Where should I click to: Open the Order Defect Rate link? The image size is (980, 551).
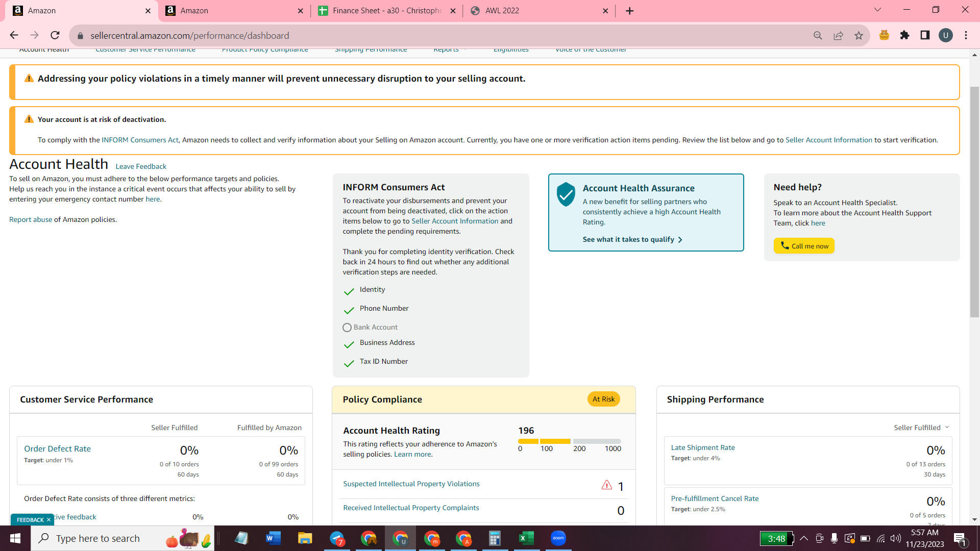point(57,449)
